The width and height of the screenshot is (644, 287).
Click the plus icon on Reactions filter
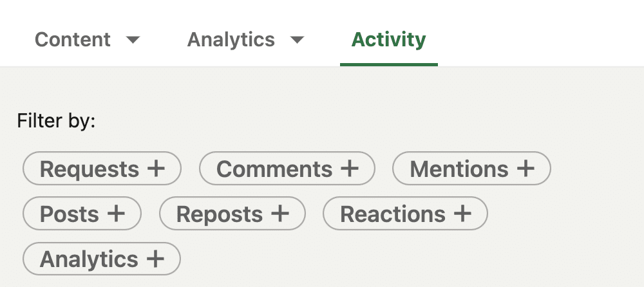pyautogui.click(x=462, y=214)
